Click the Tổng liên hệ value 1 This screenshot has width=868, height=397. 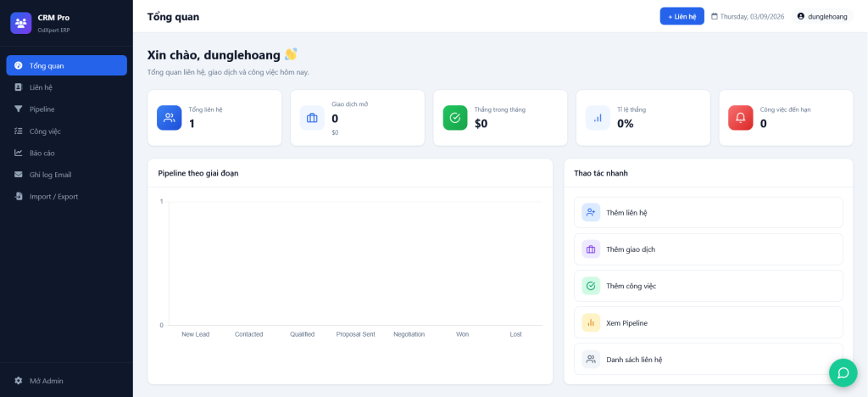coord(192,124)
